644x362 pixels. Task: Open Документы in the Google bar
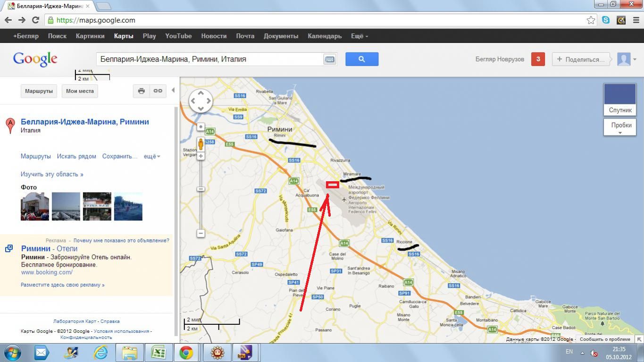point(281,36)
